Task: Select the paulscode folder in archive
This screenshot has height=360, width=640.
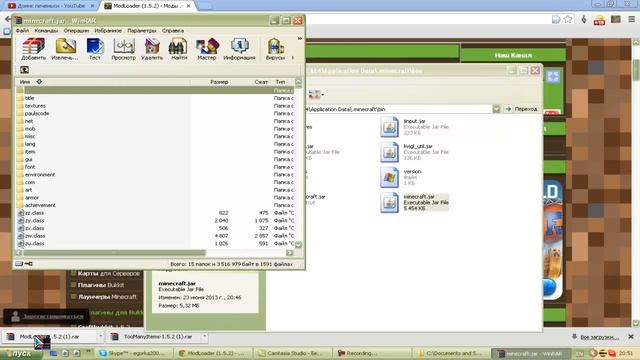Action: (x=37, y=113)
